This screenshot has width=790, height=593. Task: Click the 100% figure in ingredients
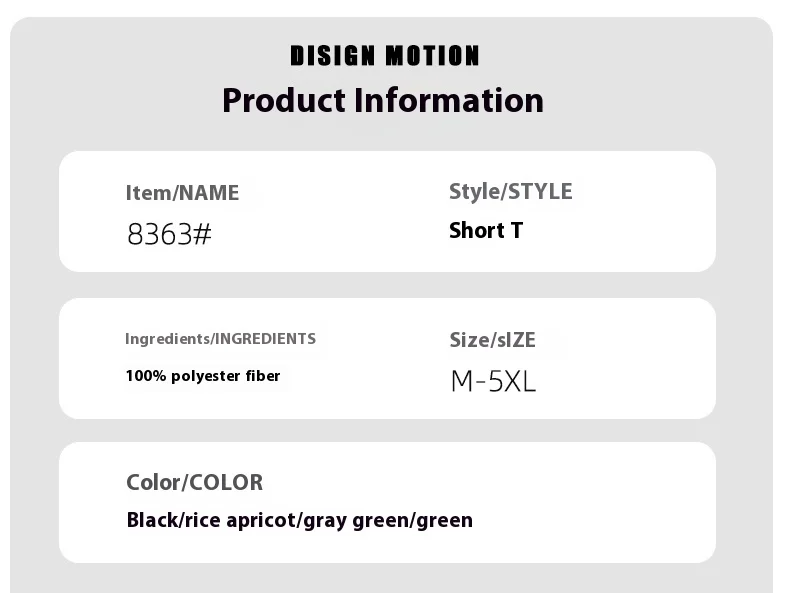145,376
